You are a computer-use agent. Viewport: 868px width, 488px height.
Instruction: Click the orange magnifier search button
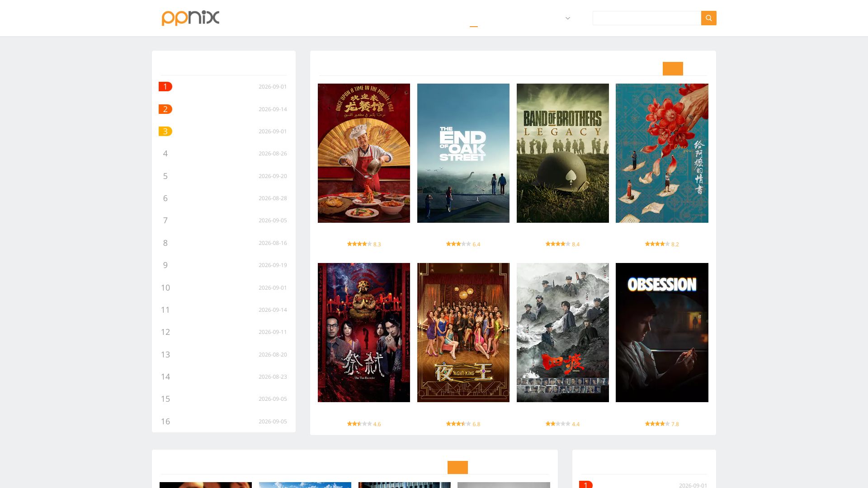708,18
